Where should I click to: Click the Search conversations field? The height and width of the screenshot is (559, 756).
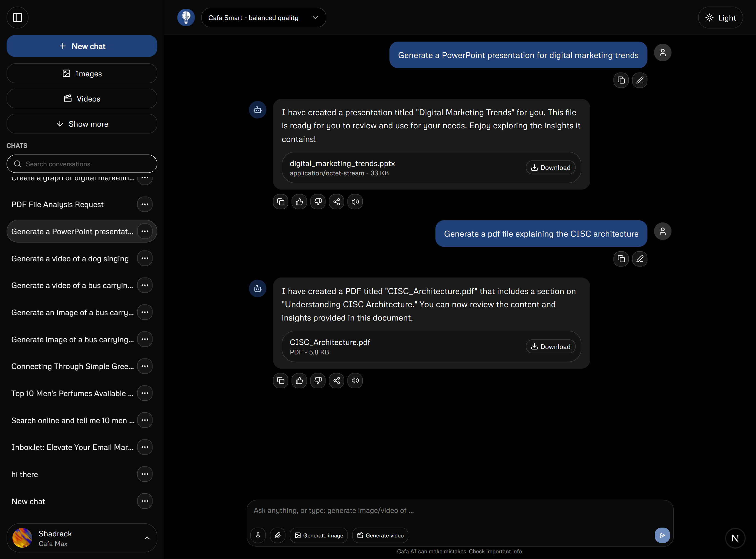pos(82,164)
